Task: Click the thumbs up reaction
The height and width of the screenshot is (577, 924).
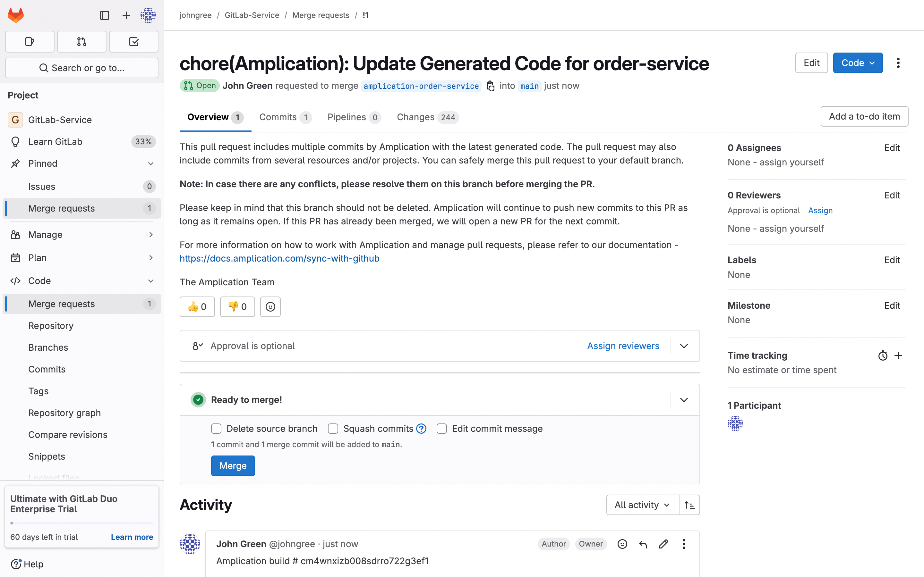Action: coord(197,307)
